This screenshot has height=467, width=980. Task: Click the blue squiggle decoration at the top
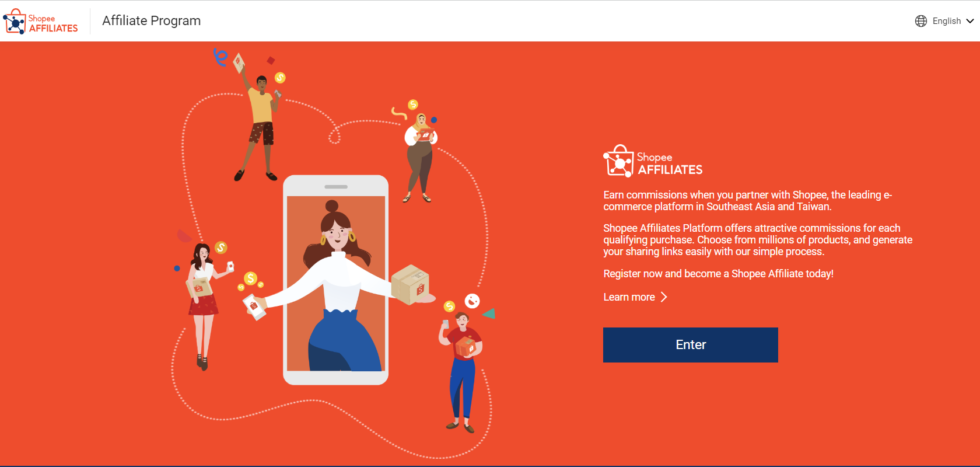tap(220, 57)
